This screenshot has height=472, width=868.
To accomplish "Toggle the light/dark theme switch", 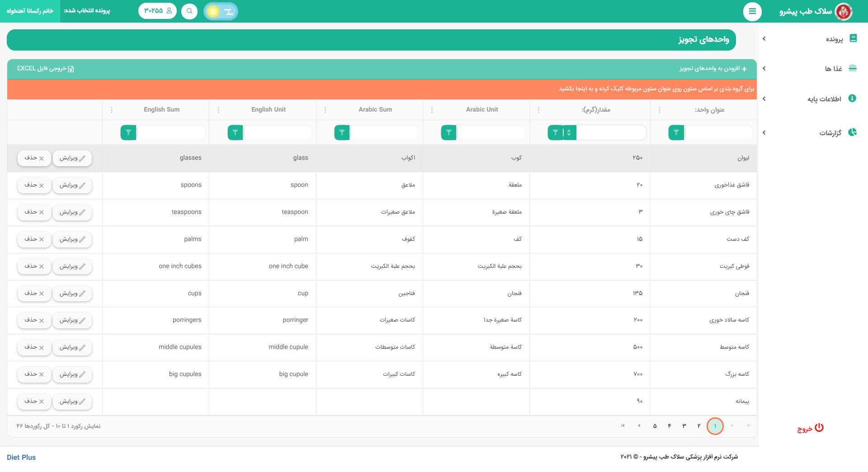I will point(221,11).
